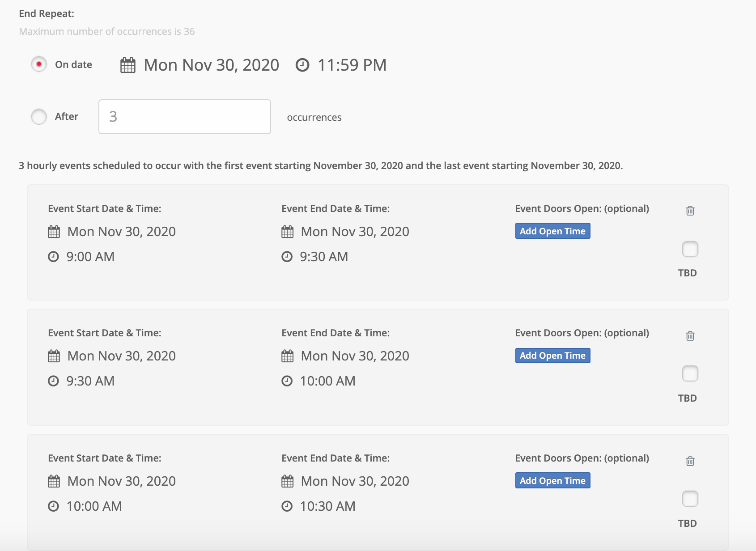The width and height of the screenshot is (756, 551).
Task: Change End Repeat time 11:59 PM
Action: [352, 65]
